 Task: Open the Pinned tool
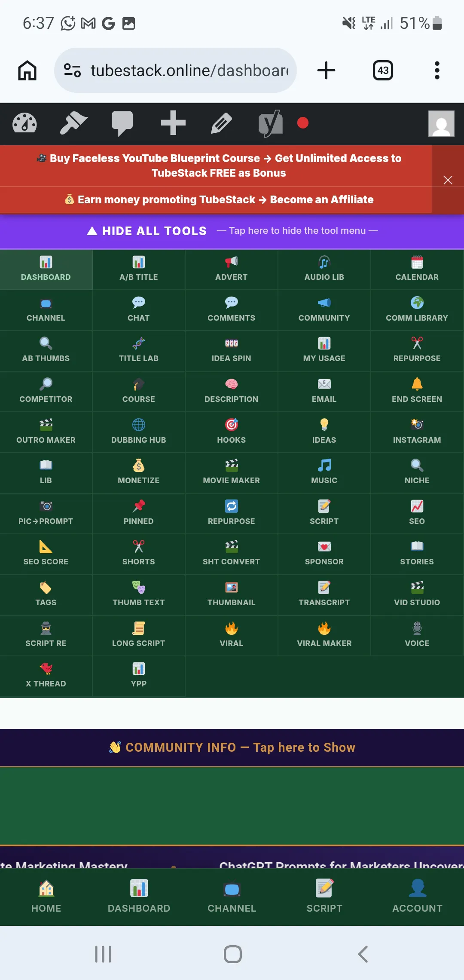pyautogui.click(x=139, y=514)
